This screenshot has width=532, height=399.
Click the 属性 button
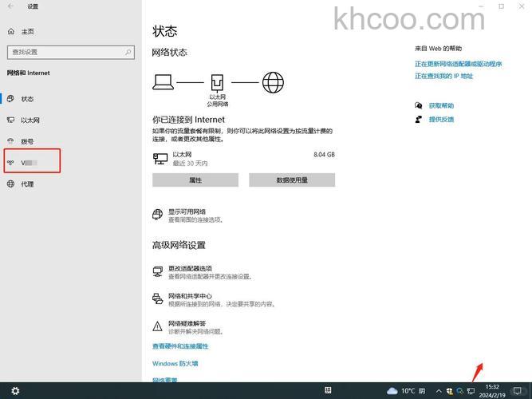coord(195,180)
